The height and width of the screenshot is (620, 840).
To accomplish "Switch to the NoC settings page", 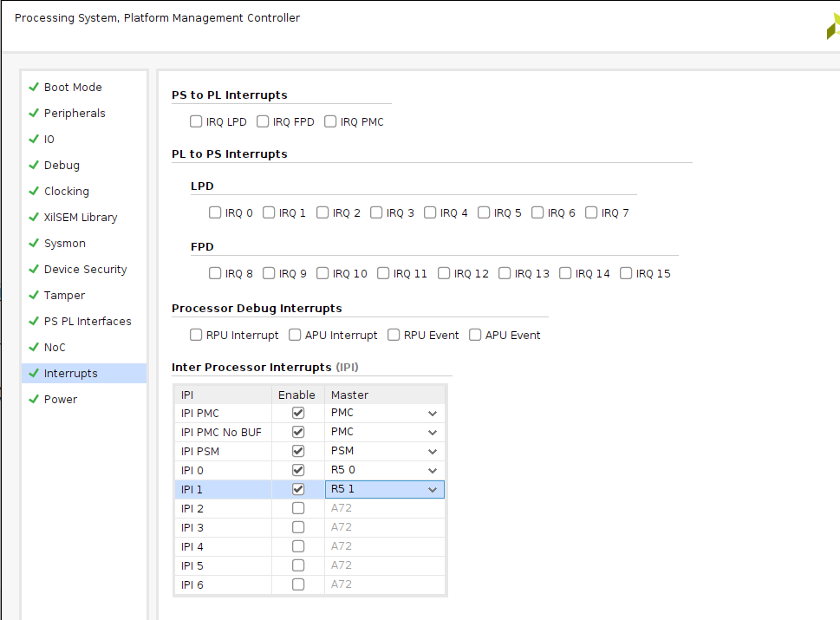I will (55, 348).
